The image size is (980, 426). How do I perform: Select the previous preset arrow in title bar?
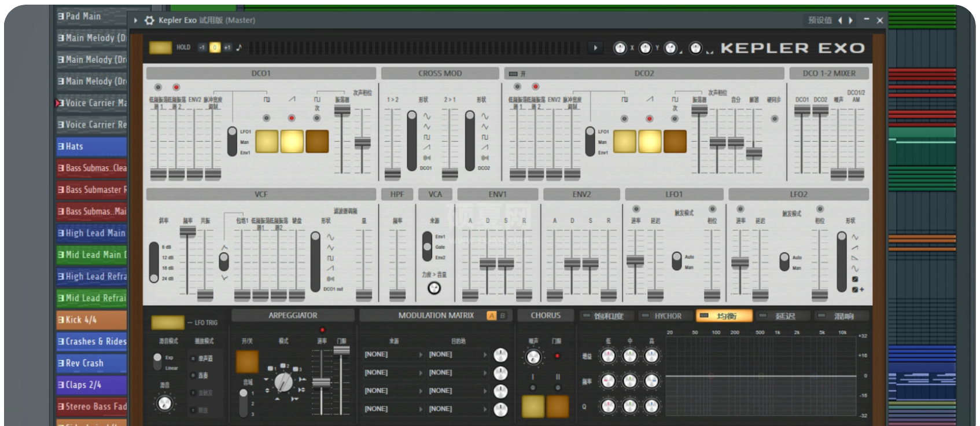point(840,20)
